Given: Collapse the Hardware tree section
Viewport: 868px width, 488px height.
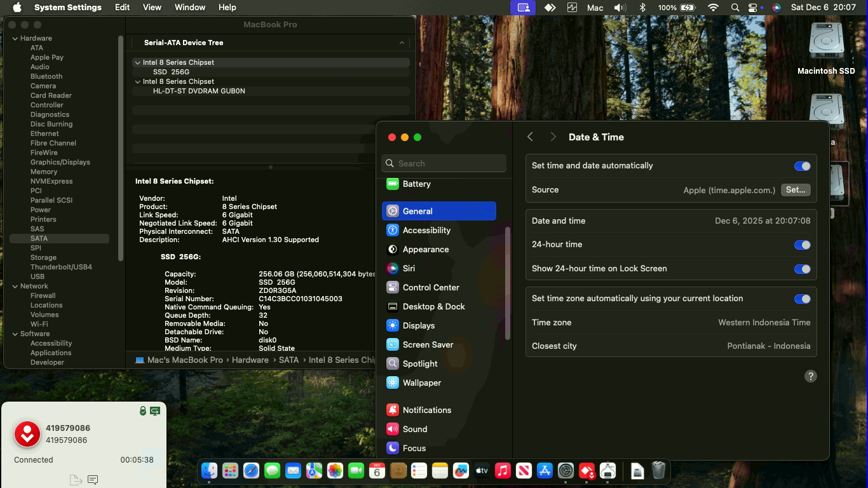Looking at the screenshot, I should pyautogui.click(x=15, y=38).
